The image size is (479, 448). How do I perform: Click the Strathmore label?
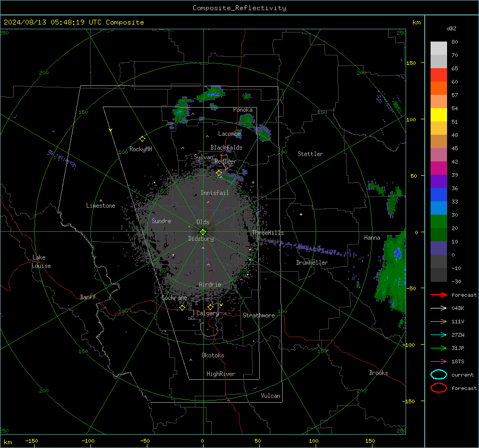259,315
